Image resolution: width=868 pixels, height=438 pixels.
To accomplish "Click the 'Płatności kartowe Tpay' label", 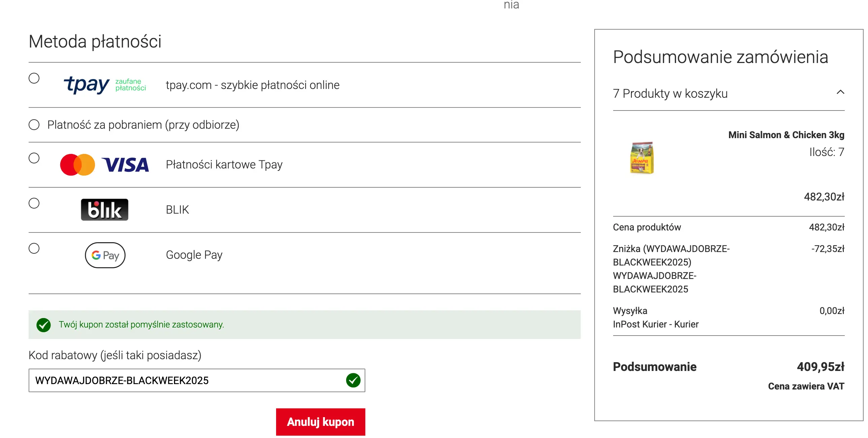I will tap(224, 164).
